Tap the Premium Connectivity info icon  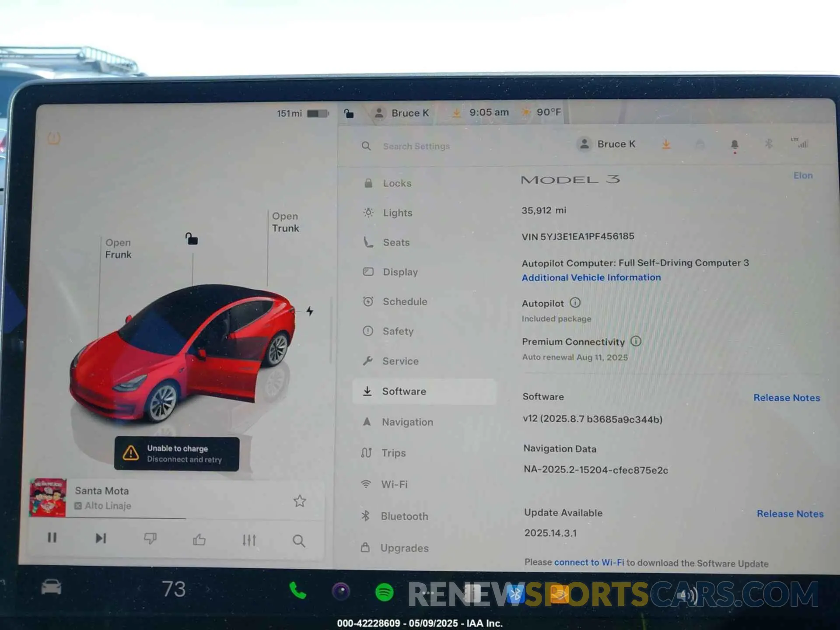(636, 341)
